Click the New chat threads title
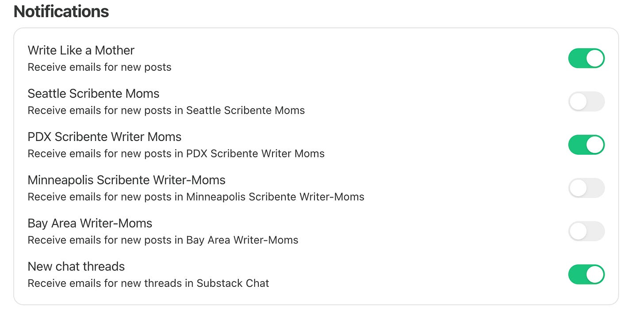Image resolution: width=644 pixels, height=316 pixels. (x=76, y=267)
